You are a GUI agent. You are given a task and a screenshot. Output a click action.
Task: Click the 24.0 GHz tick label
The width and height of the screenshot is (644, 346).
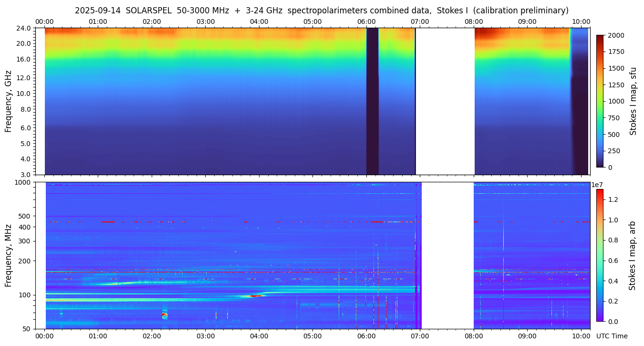[24, 28]
